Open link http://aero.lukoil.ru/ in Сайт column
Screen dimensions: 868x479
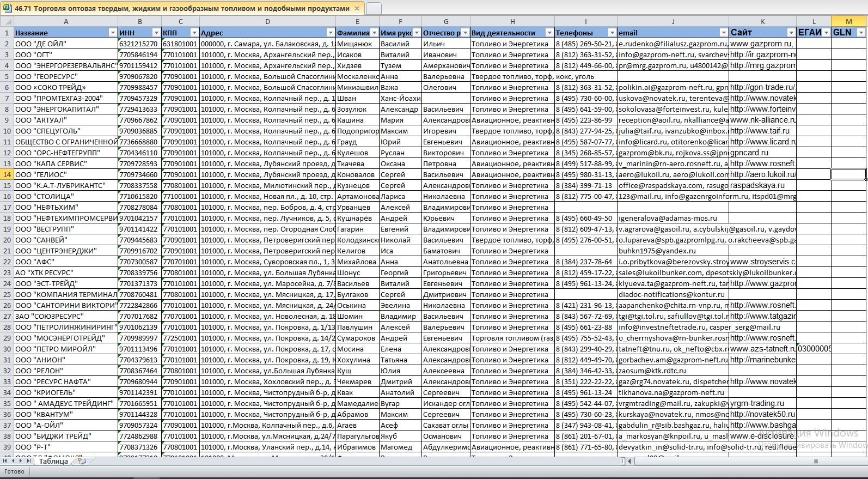coord(762,174)
